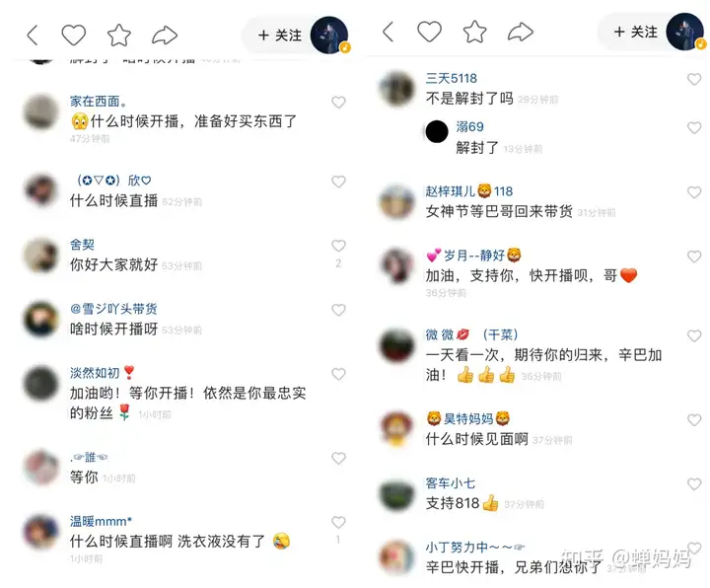Like the comment by 家在西面。
This screenshot has height=588, width=710.
(x=338, y=103)
